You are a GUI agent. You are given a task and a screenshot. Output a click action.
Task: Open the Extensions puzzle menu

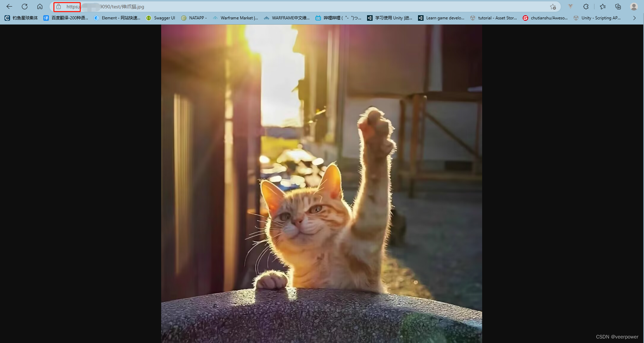click(x=586, y=7)
